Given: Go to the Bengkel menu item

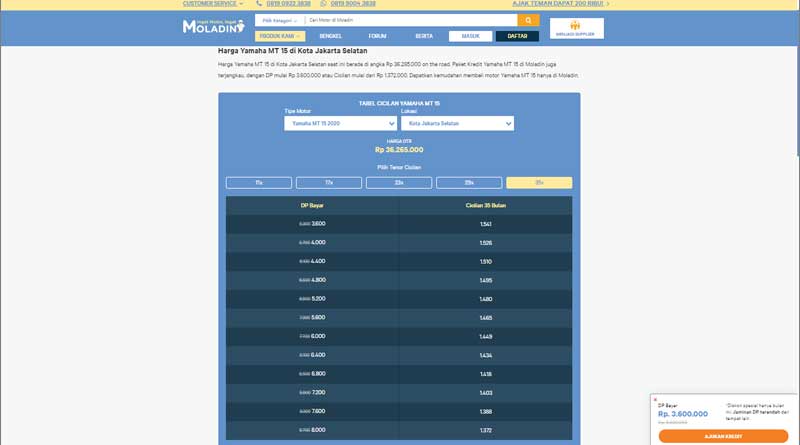Looking at the screenshot, I should click(330, 36).
